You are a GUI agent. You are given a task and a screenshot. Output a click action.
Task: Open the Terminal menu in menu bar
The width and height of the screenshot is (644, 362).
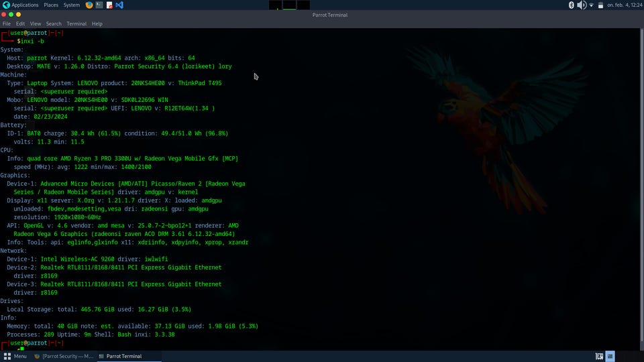coord(76,23)
